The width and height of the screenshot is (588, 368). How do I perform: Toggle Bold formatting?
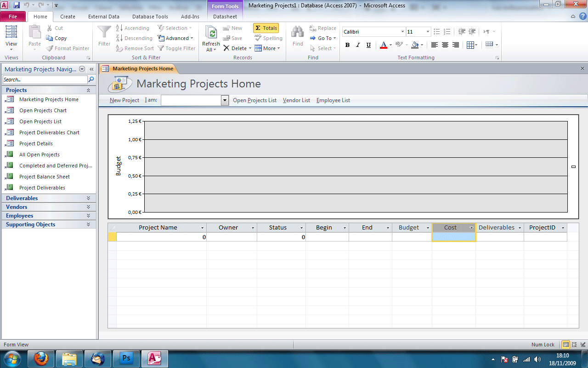pos(347,45)
